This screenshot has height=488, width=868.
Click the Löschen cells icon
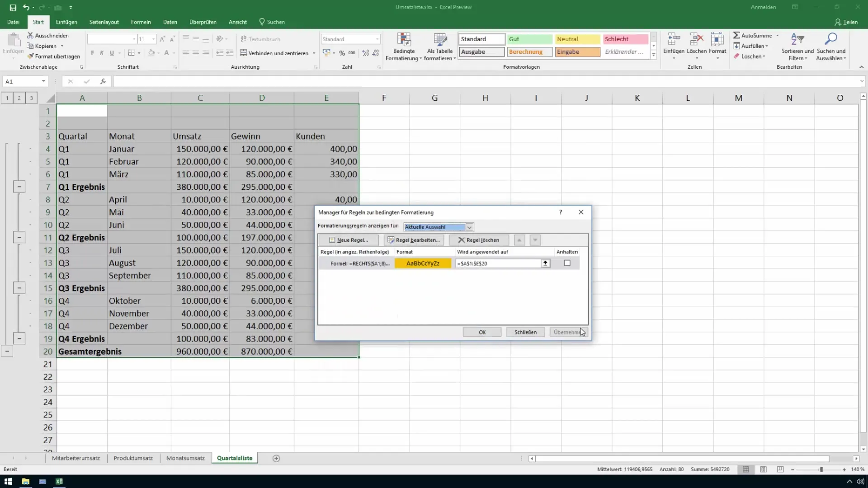point(696,39)
